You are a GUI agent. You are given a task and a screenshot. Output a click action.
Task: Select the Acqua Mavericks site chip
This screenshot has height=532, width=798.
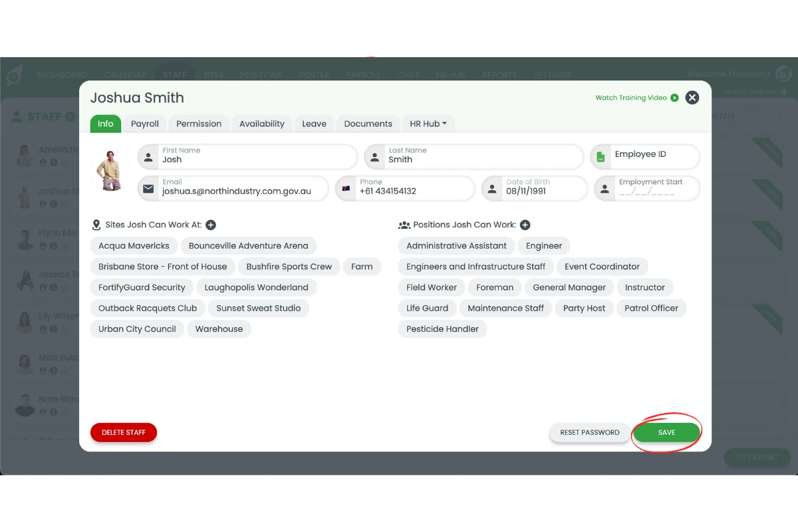click(134, 245)
